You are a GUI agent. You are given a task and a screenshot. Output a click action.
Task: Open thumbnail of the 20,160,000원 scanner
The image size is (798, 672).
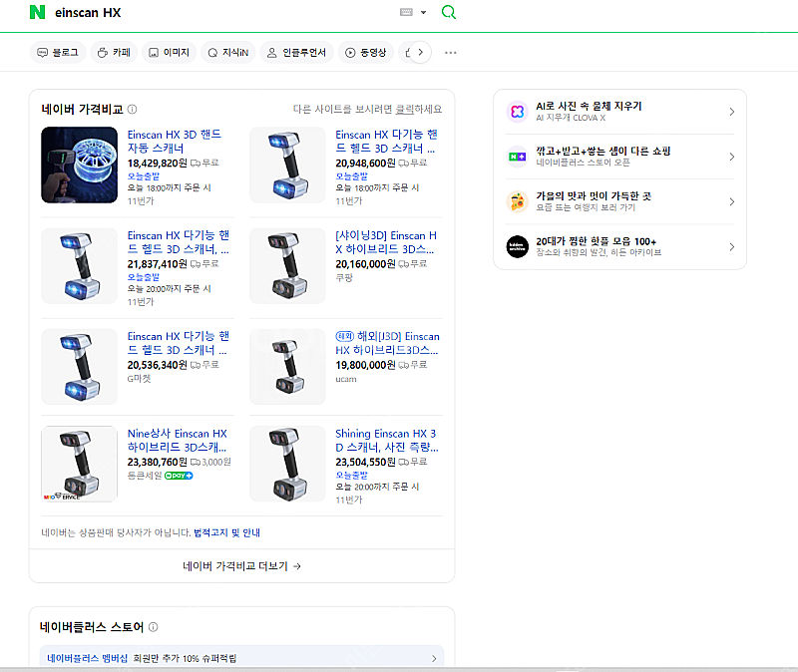click(287, 265)
